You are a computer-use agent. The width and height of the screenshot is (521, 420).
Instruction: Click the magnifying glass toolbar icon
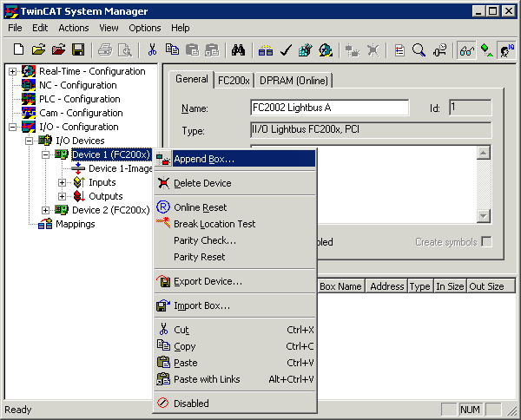pyautogui.click(x=419, y=50)
